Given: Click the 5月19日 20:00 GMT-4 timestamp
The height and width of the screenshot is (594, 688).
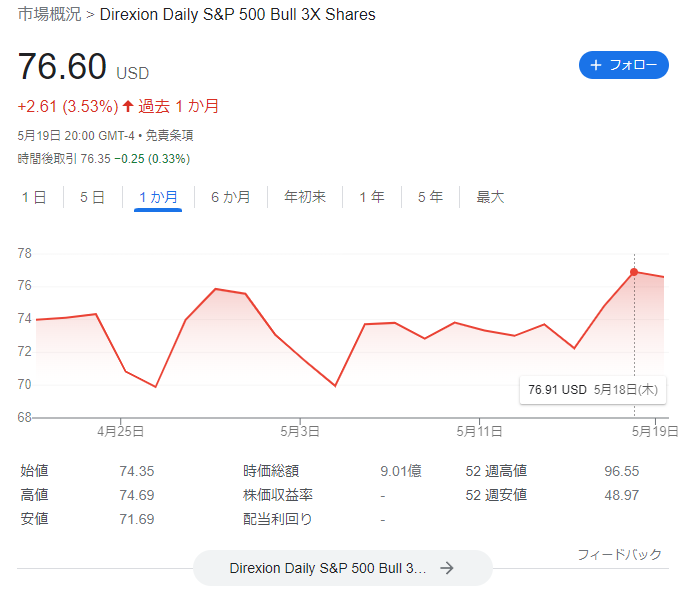Looking at the screenshot, I should point(76,136).
